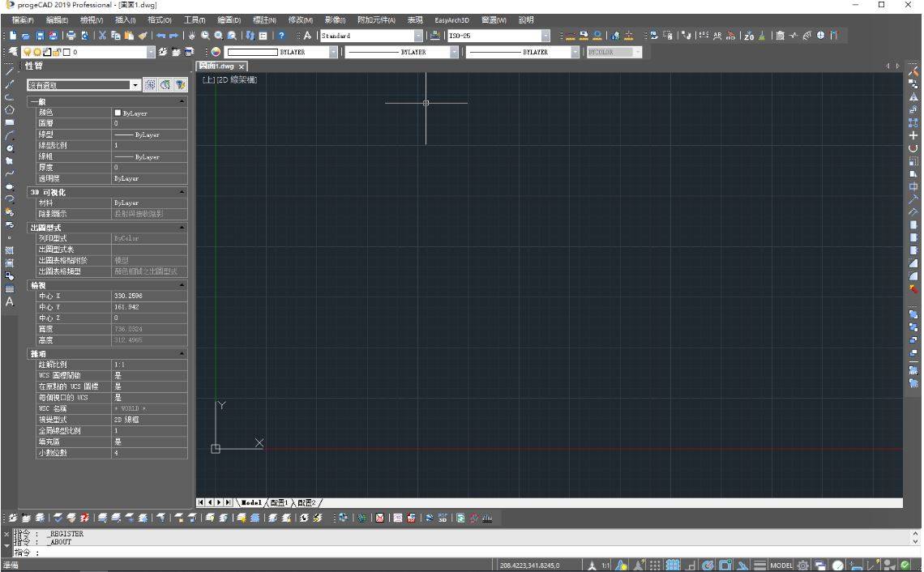Close the 圖面1.dwg drawing tab

241,66
